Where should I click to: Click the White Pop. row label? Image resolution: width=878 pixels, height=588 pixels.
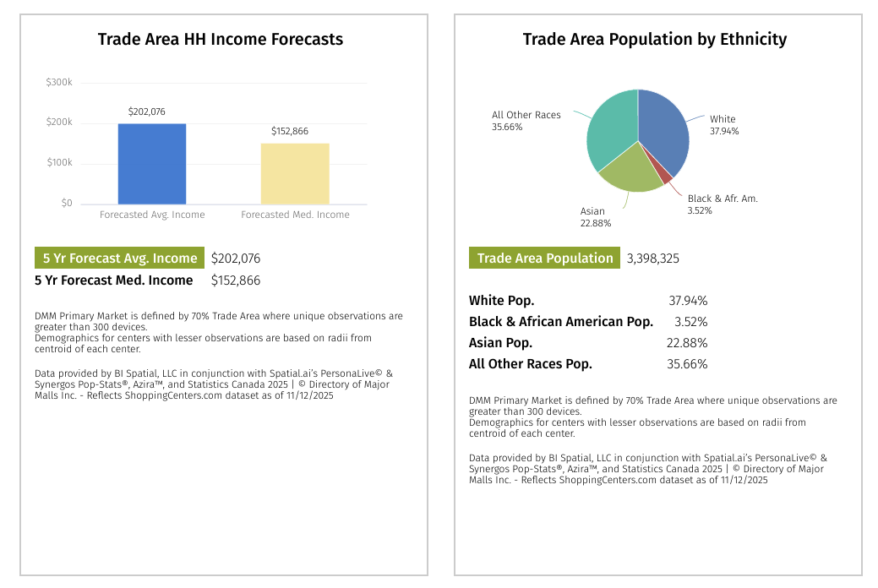point(502,301)
